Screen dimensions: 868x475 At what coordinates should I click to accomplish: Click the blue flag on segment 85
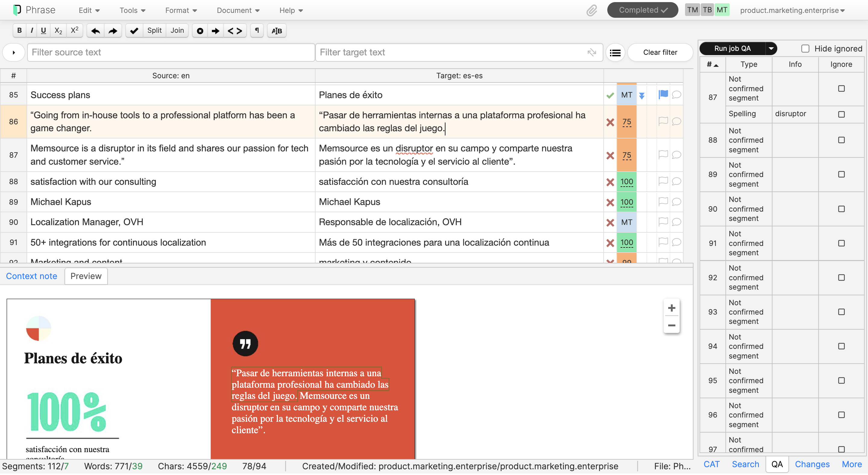[x=663, y=95]
